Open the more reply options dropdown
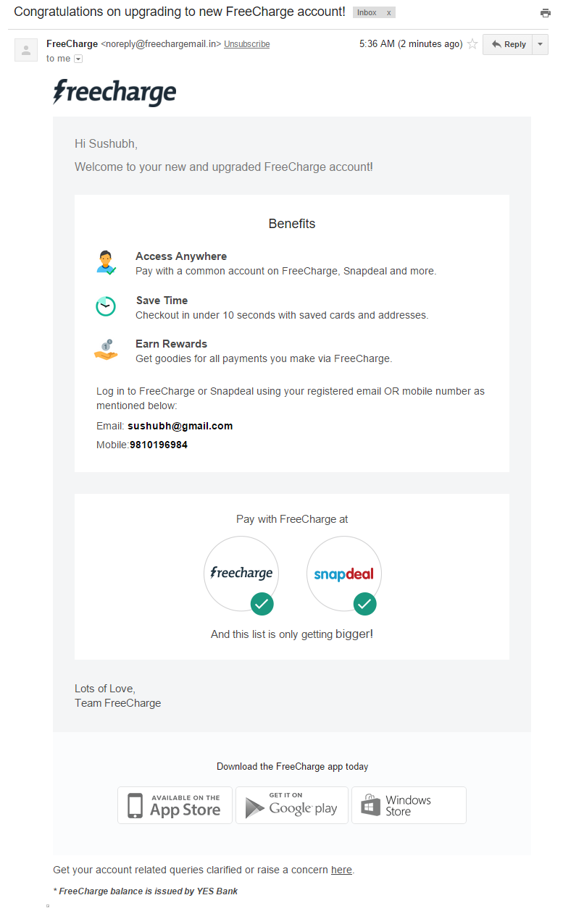The width and height of the screenshot is (563, 924). point(541,44)
